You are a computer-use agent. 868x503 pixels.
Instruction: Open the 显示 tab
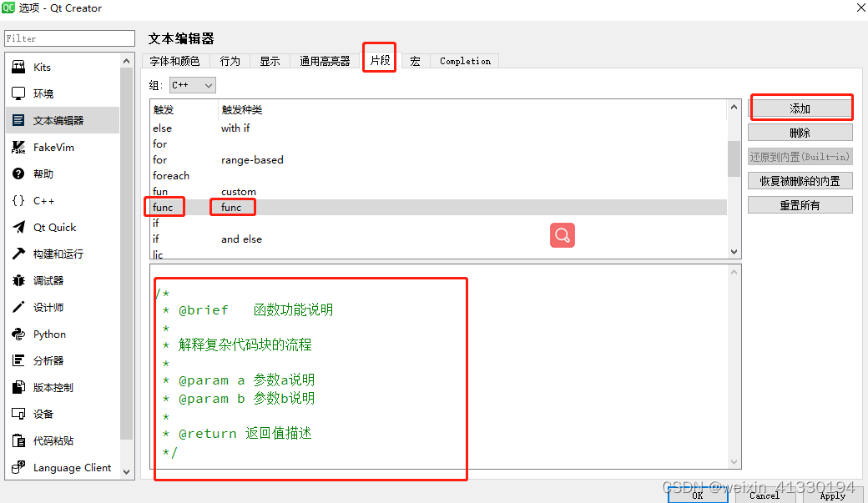click(270, 61)
